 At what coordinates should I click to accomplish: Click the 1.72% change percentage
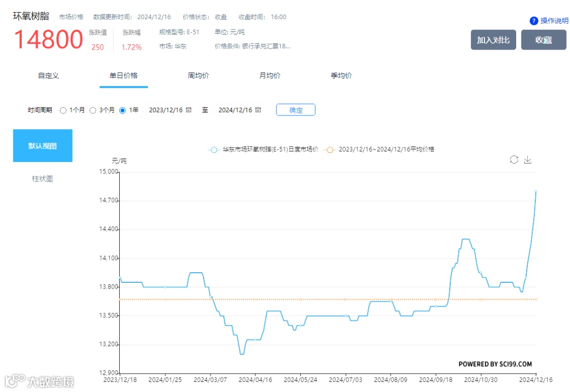[x=131, y=47]
